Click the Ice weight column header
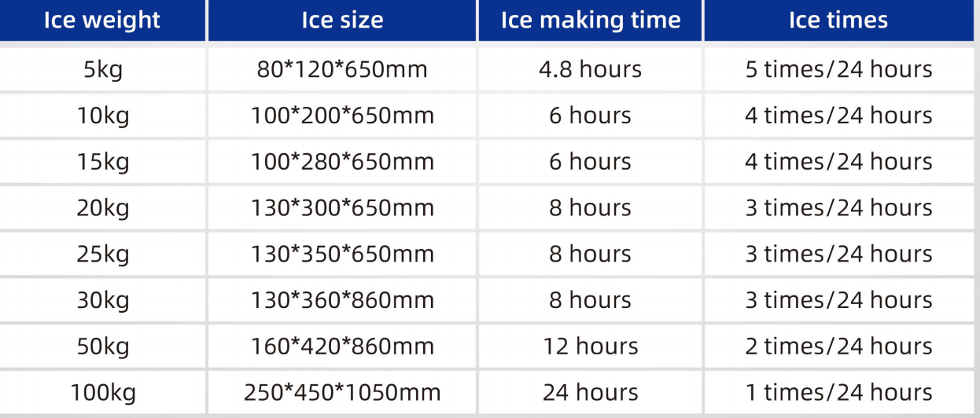 tap(102, 20)
